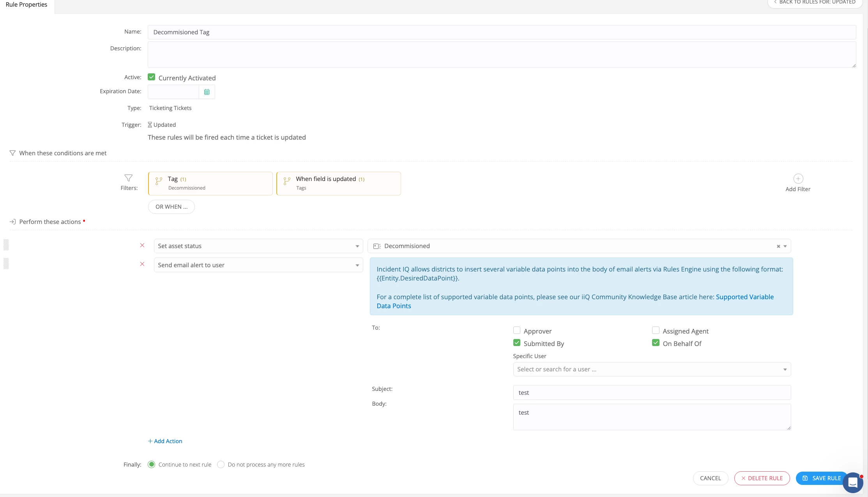Screen dimensions: 868x497
Task: Expand the Set asset status dropdown
Action: click(258, 246)
